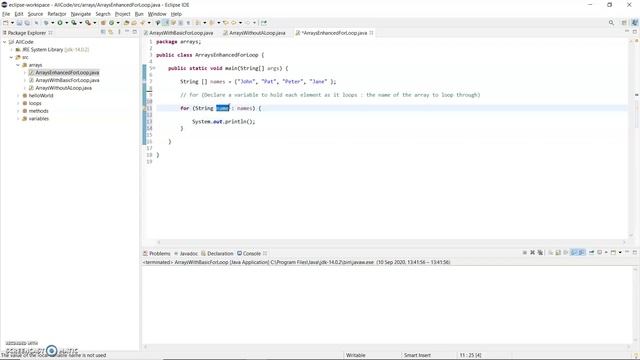Viewport: 640px width, 360px height.
Task: Collapse the arrays package node
Action: click(x=18, y=65)
